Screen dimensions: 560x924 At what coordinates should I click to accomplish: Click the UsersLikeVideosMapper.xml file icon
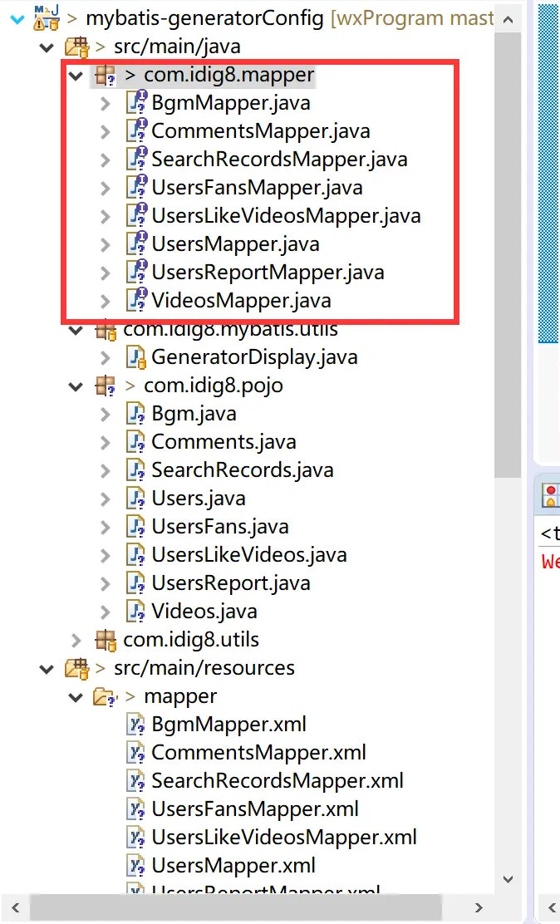click(x=136, y=838)
